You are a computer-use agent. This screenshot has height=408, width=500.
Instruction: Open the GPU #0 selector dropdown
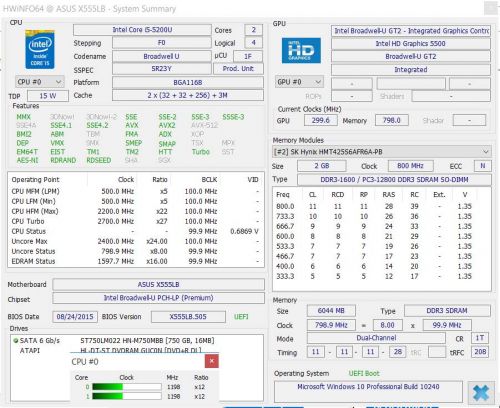[x=299, y=82]
